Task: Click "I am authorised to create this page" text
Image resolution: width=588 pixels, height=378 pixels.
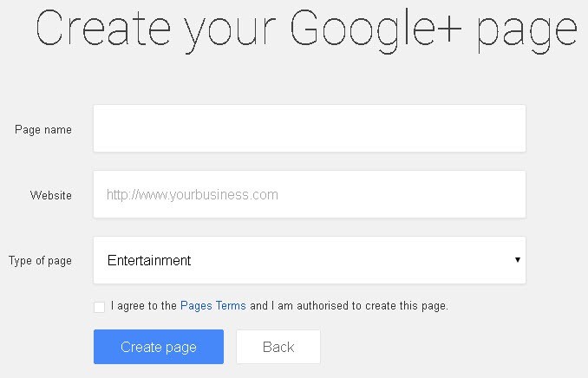Action: pyautogui.click(x=360, y=306)
